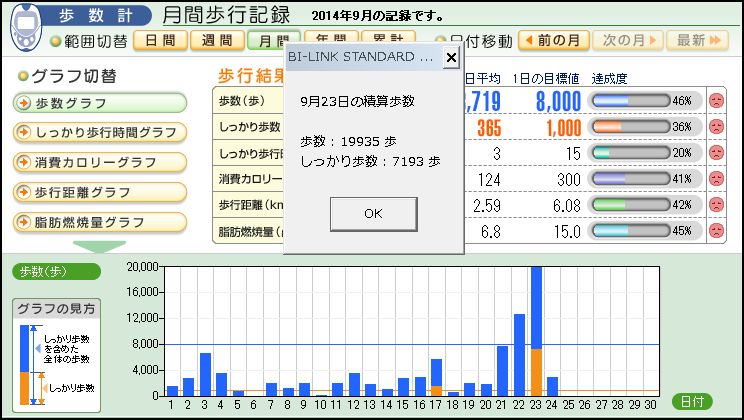The height and width of the screenshot is (420, 744).
Task: Click the 2.59 distance average value
Action: (x=486, y=205)
